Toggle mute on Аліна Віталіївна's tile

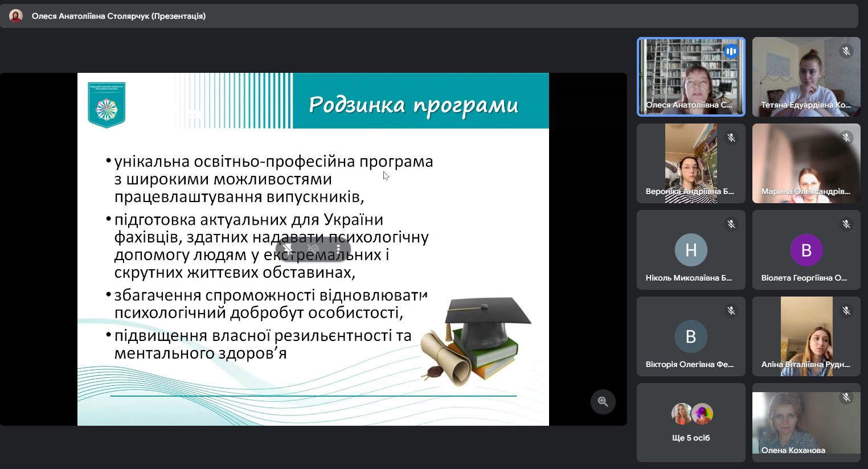click(846, 311)
